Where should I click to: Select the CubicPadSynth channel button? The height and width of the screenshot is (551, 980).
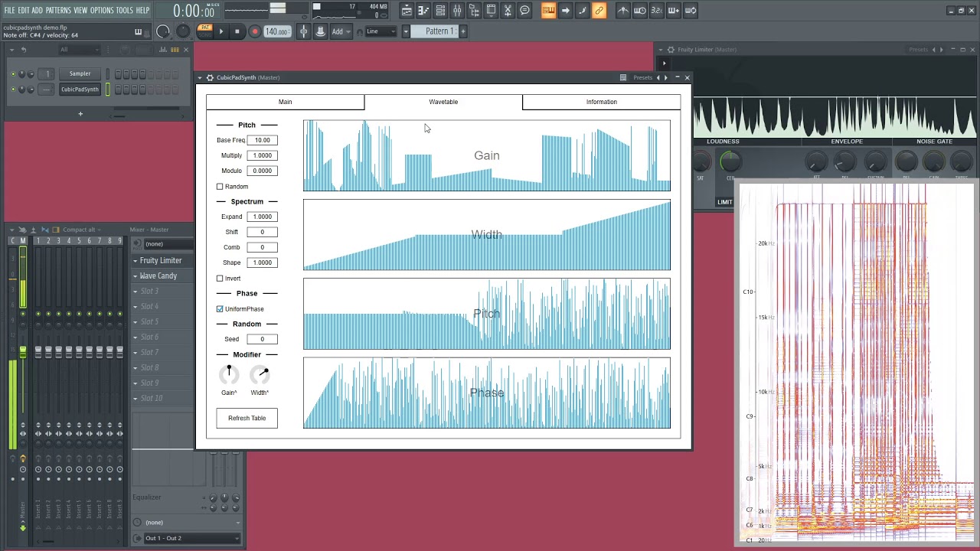[x=80, y=90]
